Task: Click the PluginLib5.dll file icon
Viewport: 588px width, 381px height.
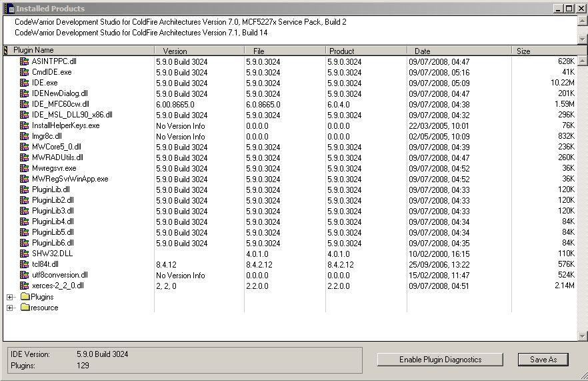Action: (25, 232)
